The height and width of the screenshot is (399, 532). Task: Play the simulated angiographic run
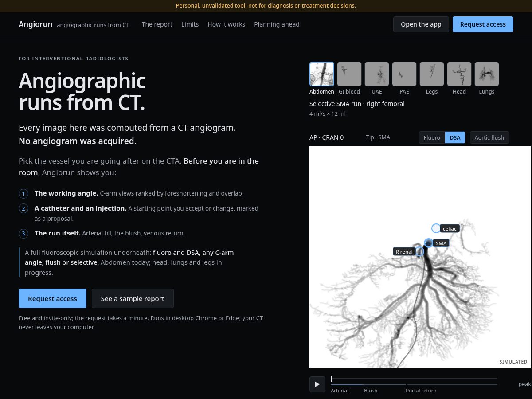(317, 384)
